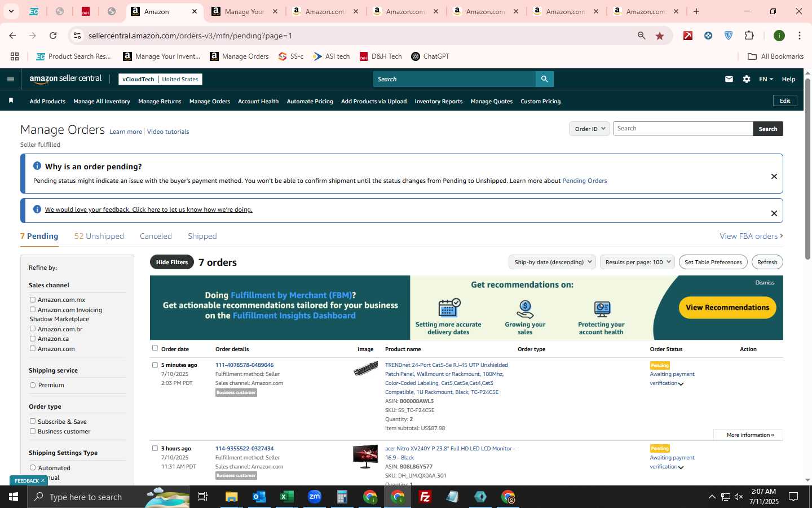Open Manage All Inventory menu item

coord(101,102)
